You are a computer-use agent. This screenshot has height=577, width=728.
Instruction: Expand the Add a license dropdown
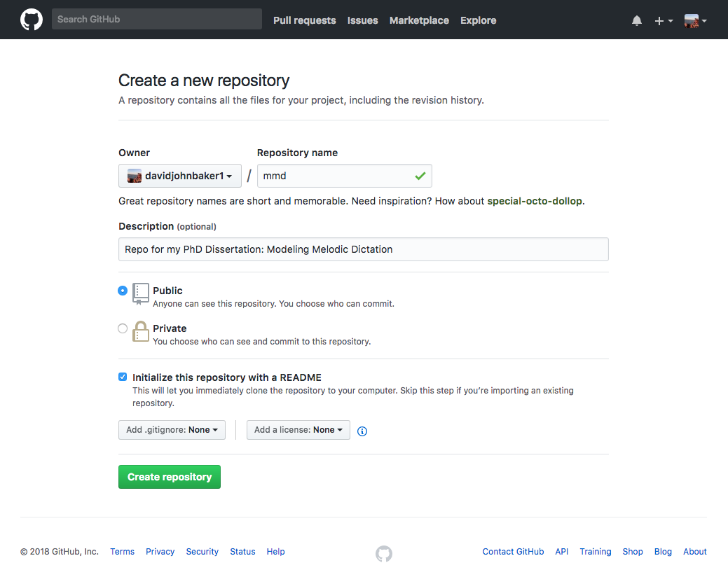(x=298, y=430)
